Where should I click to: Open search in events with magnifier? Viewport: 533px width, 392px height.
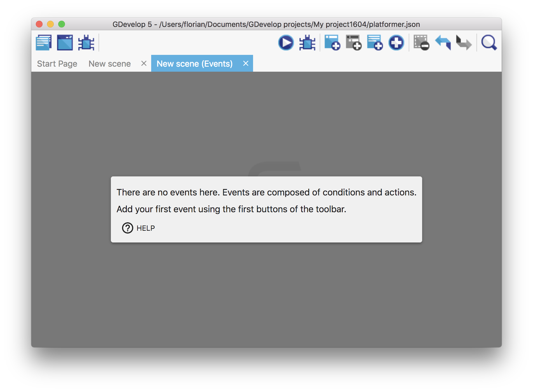click(x=489, y=43)
